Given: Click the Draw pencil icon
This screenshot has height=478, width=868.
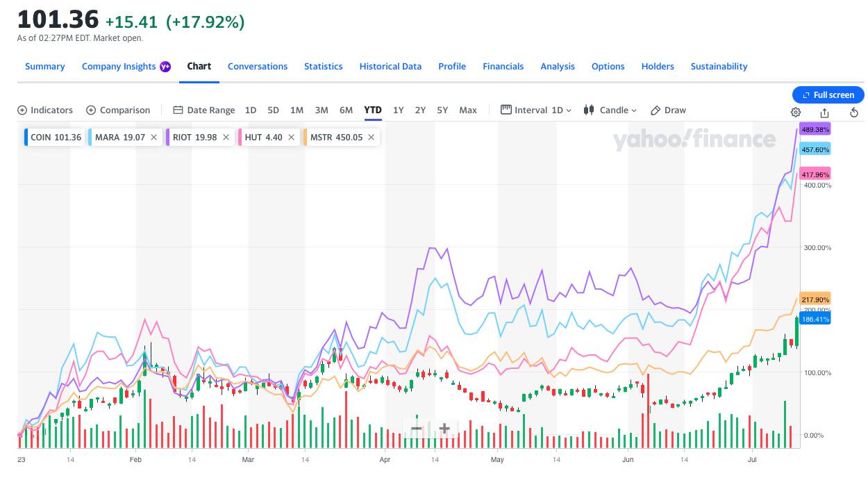Looking at the screenshot, I should 656,110.
